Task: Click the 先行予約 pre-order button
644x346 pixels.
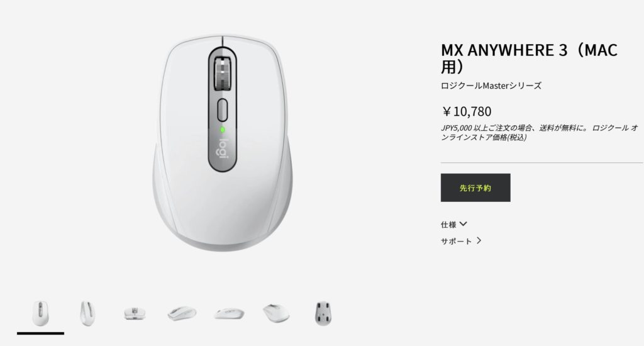Action: coord(475,188)
